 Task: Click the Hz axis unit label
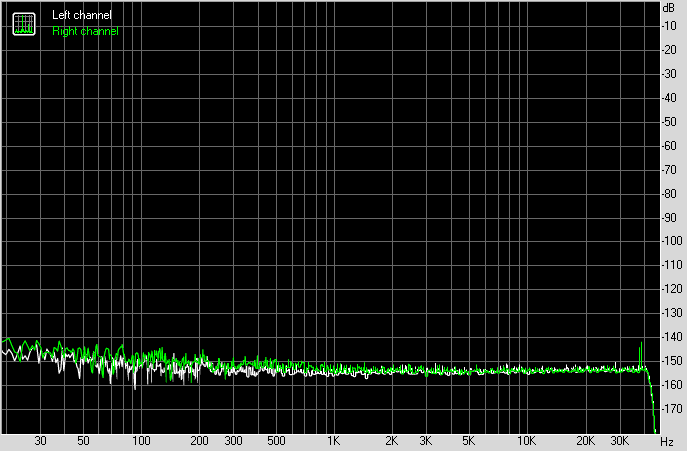pyautogui.click(x=667, y=441)
